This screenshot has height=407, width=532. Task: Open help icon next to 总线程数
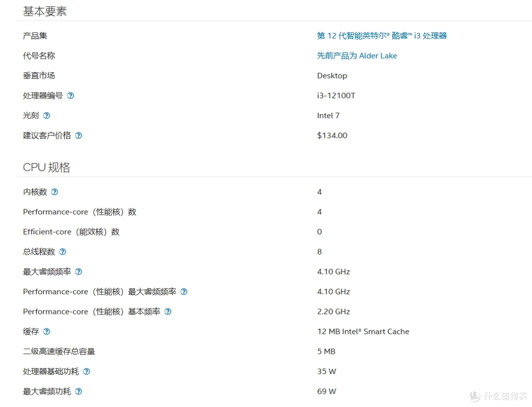point(63,252)
